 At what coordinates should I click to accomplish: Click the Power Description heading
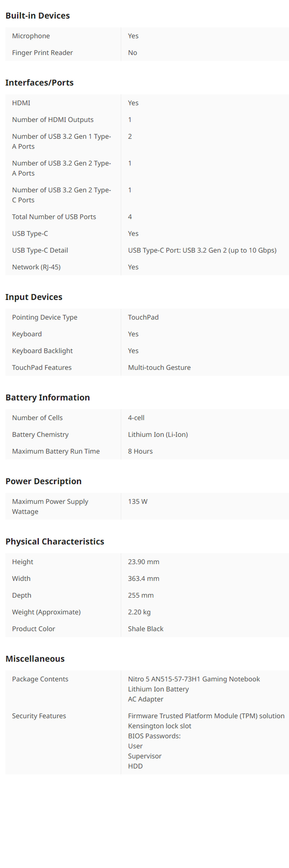43,481
